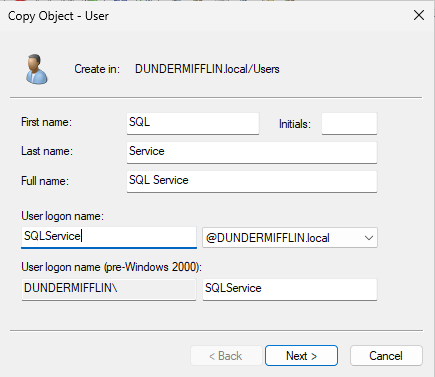Click the empty Initials field
The image size is (435, 377).
point(349,124)
